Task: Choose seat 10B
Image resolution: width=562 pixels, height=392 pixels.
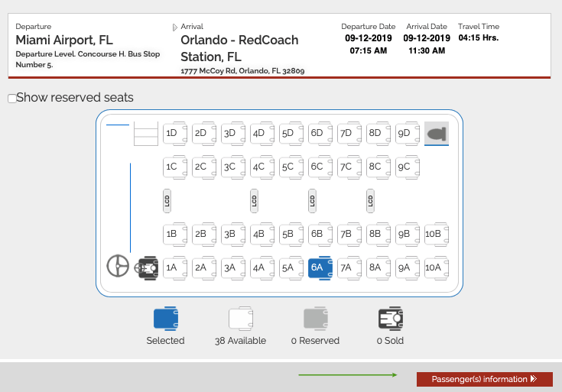Action: click(x=436, y=235)
